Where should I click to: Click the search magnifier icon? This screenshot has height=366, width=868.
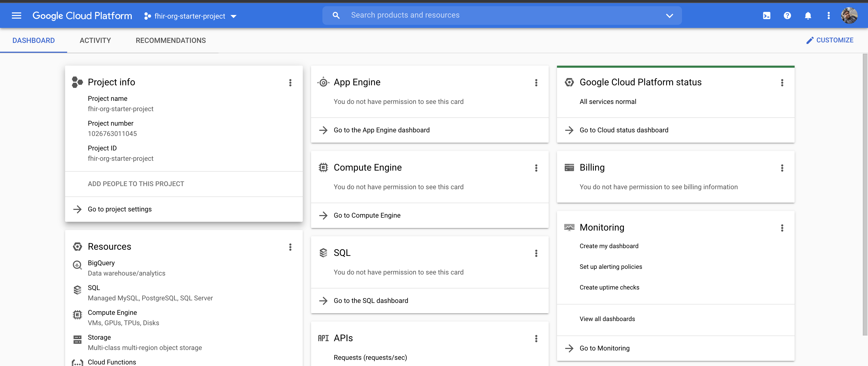[336, 15]
